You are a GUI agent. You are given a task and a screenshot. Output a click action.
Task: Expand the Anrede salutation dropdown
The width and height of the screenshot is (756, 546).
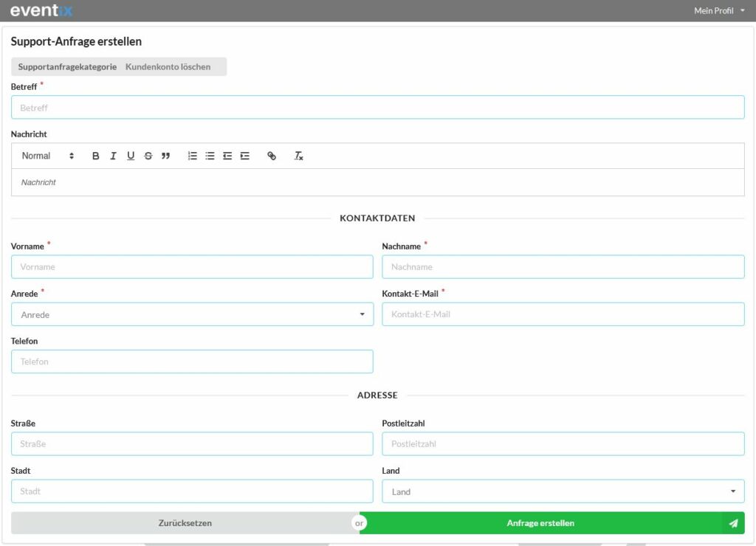192,314
